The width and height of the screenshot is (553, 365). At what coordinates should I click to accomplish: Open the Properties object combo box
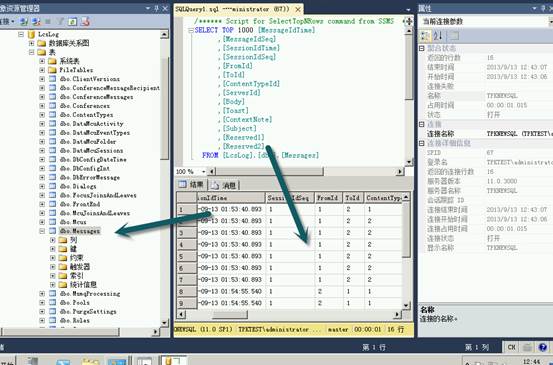click(x=485, y=22)
